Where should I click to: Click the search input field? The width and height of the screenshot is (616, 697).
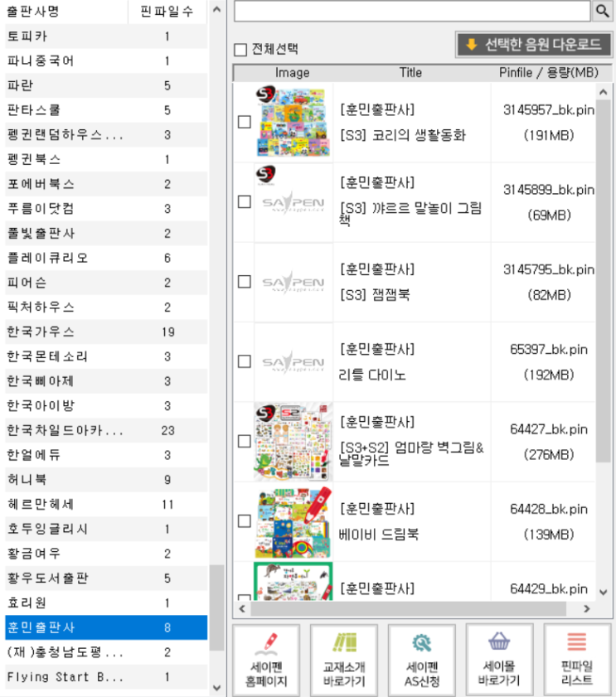pos(412,11)
